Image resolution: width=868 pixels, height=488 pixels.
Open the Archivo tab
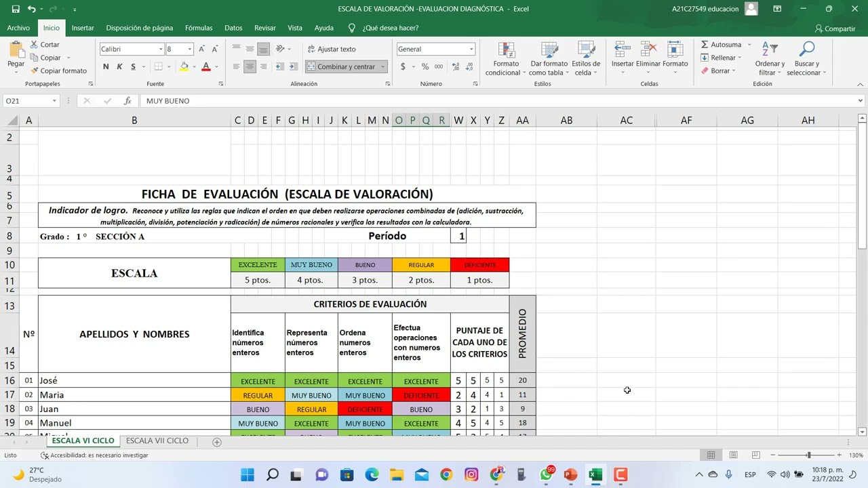click(x=18, y=28)
